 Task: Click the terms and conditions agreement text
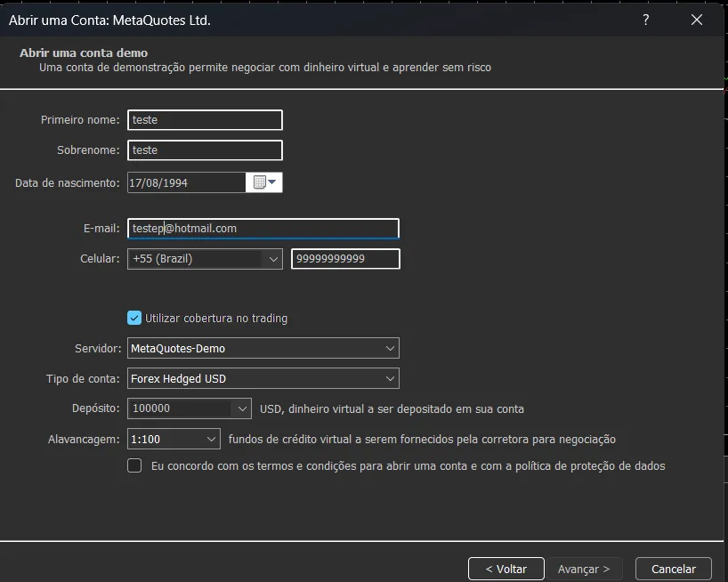click(408, 466)
